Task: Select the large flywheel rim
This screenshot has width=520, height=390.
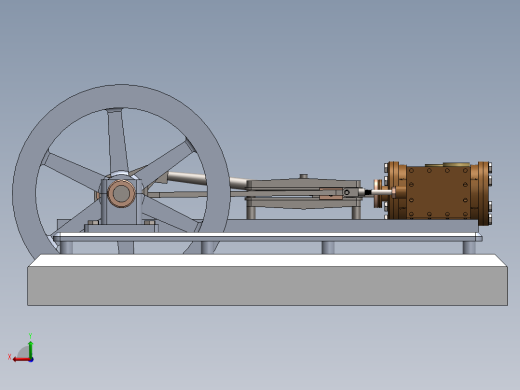Action: click(x=122, y=97)
